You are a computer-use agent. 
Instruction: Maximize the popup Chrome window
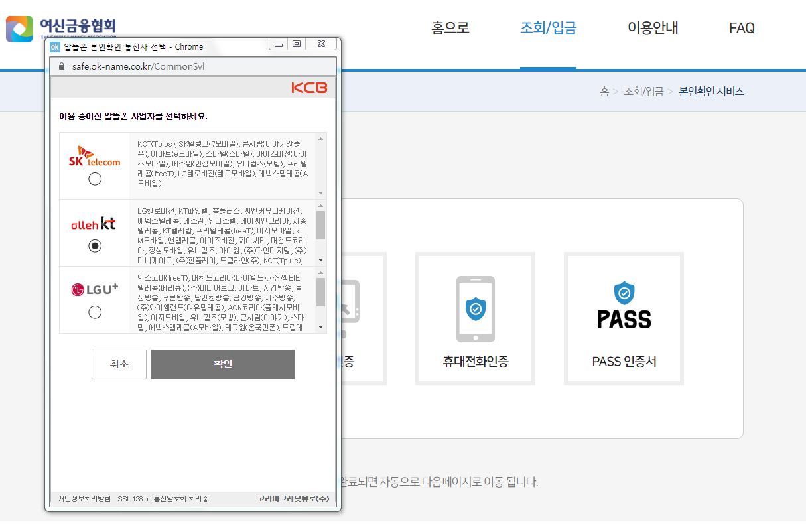[297, 44]
